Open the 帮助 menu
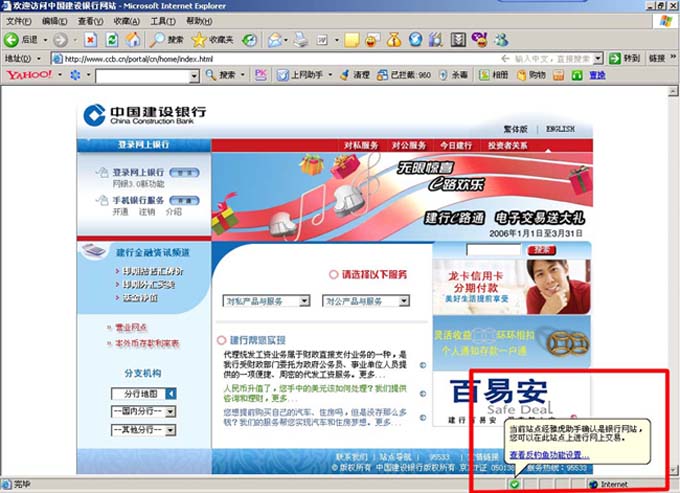The image size is (680, 493). [x=199, y=21]
